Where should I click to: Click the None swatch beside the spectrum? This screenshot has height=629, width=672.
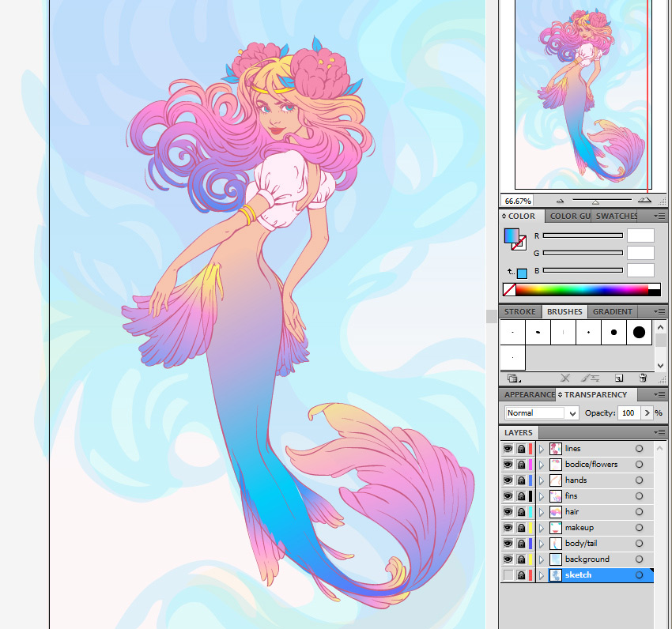509,290
